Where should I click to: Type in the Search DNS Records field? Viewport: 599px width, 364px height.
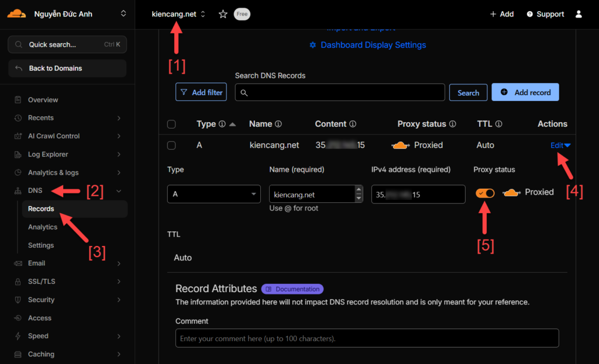[x=339, y=92]
